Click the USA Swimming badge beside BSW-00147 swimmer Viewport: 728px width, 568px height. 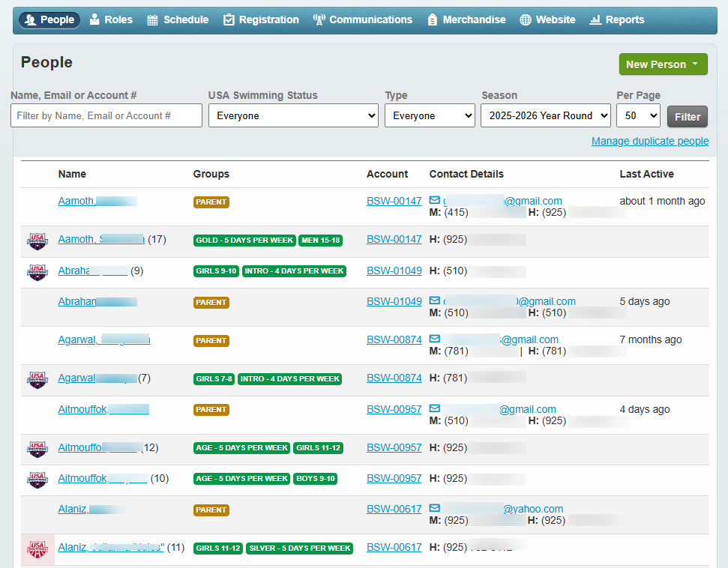point(37,241)
